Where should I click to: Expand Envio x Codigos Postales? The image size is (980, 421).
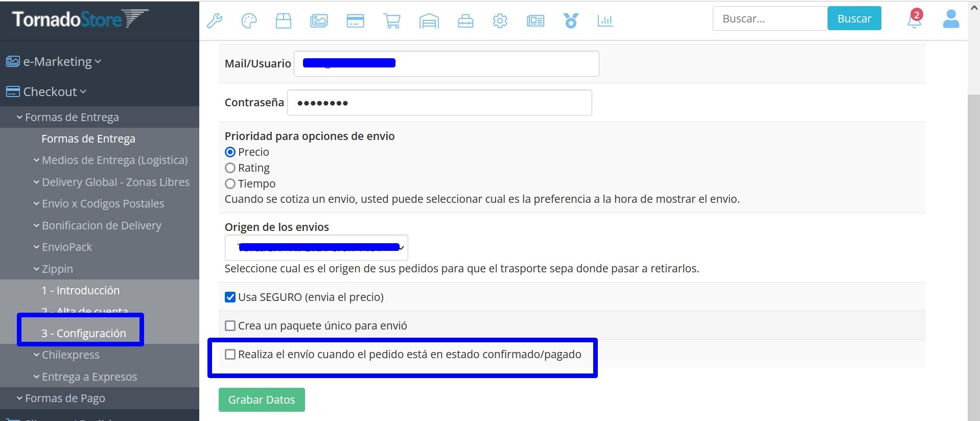99,204
